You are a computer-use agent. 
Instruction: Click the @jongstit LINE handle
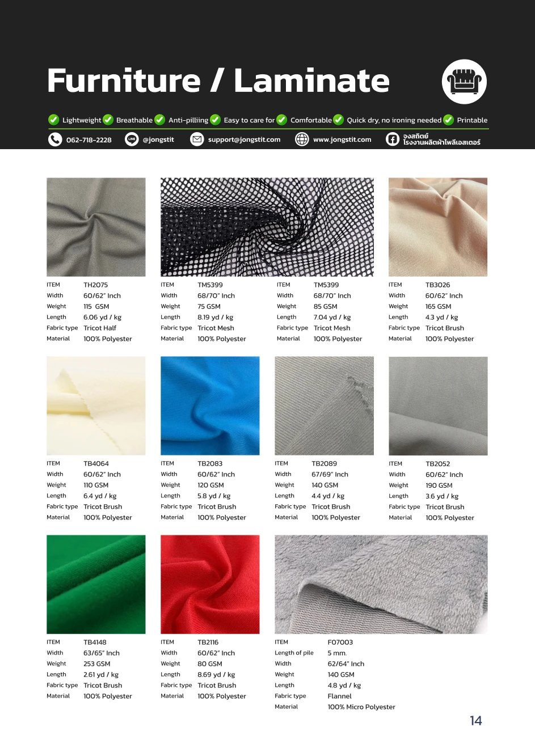pyautogui.click(x=158, y=140)
